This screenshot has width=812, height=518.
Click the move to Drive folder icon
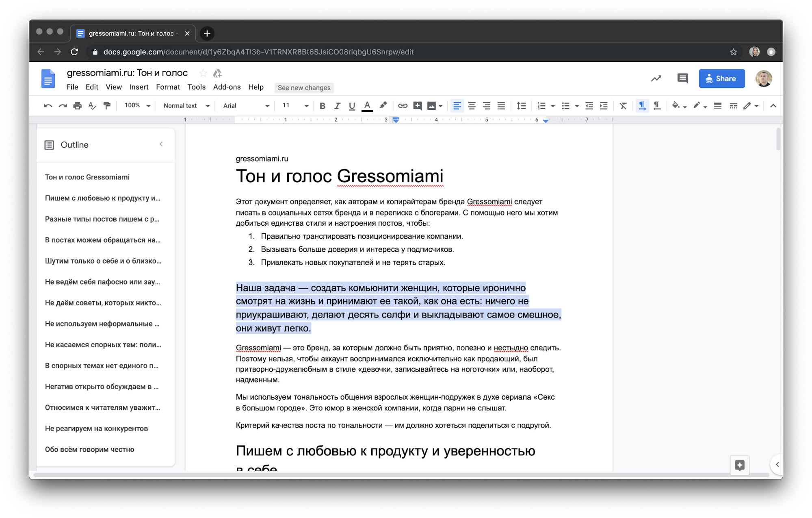218,73
